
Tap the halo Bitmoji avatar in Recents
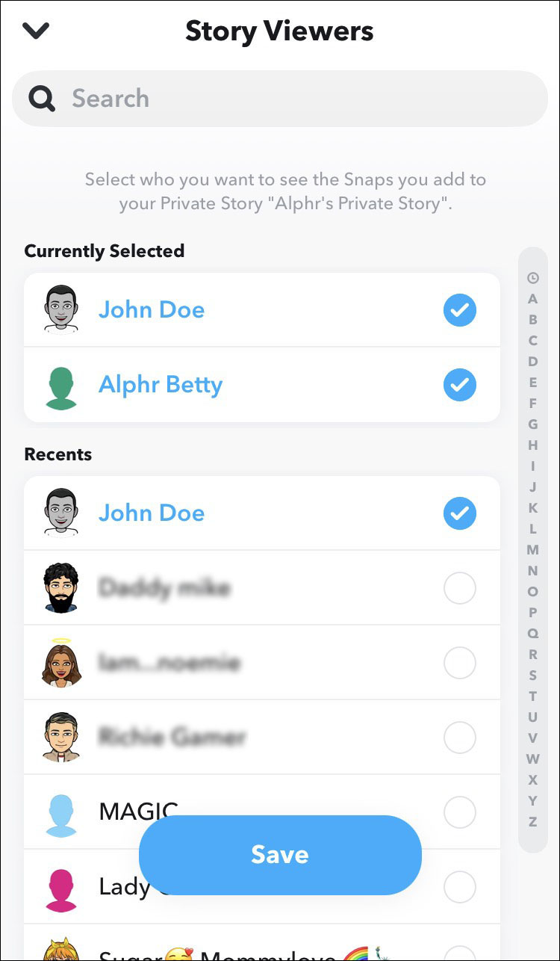pos(61,661)
